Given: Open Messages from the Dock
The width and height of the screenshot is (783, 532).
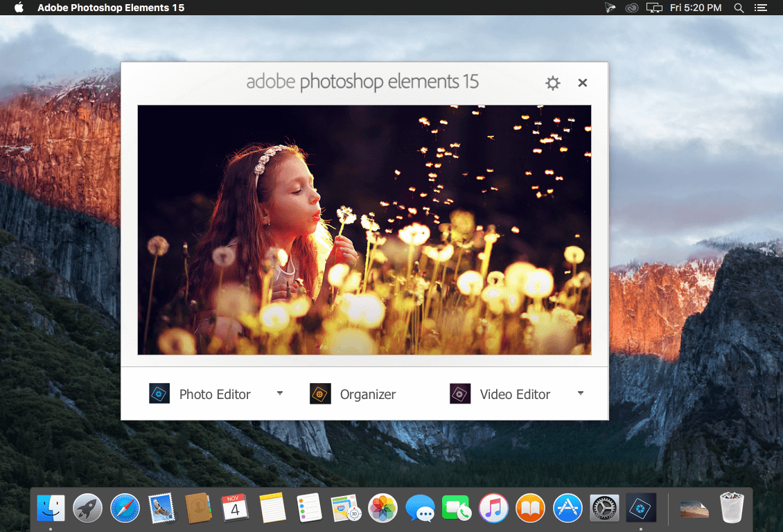Looking at the screenshot, I should pyautogui.click(x=419, y=508).
